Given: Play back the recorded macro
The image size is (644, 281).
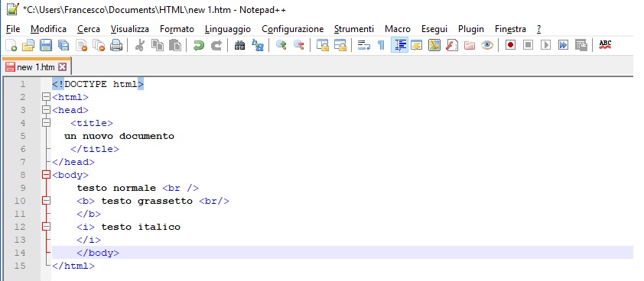Looking at the screenshot, I should pyautogui.click(x=545, y=45).
